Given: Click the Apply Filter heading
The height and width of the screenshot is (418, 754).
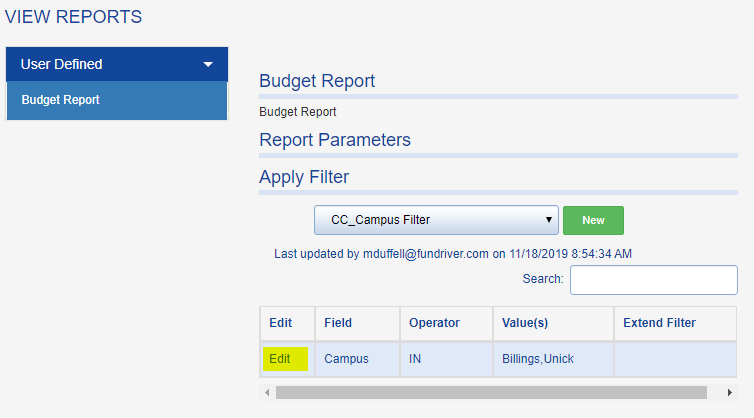Looking at the screenshot, I should point(304,177).
